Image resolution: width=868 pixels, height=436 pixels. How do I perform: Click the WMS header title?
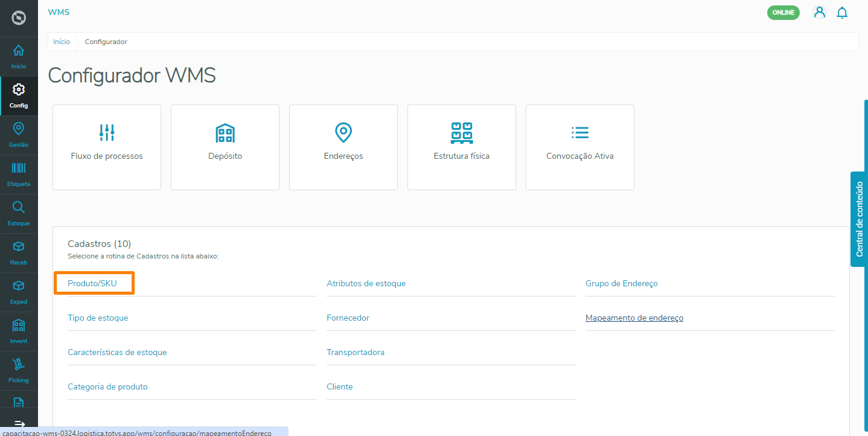click(x=59, y=12)
